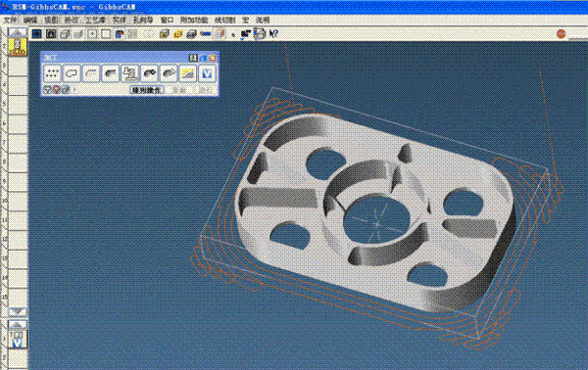Click the printer icon in top toolbar
Image resolution: width=588 pixels, height=370 pixels.
pos(260,33)
